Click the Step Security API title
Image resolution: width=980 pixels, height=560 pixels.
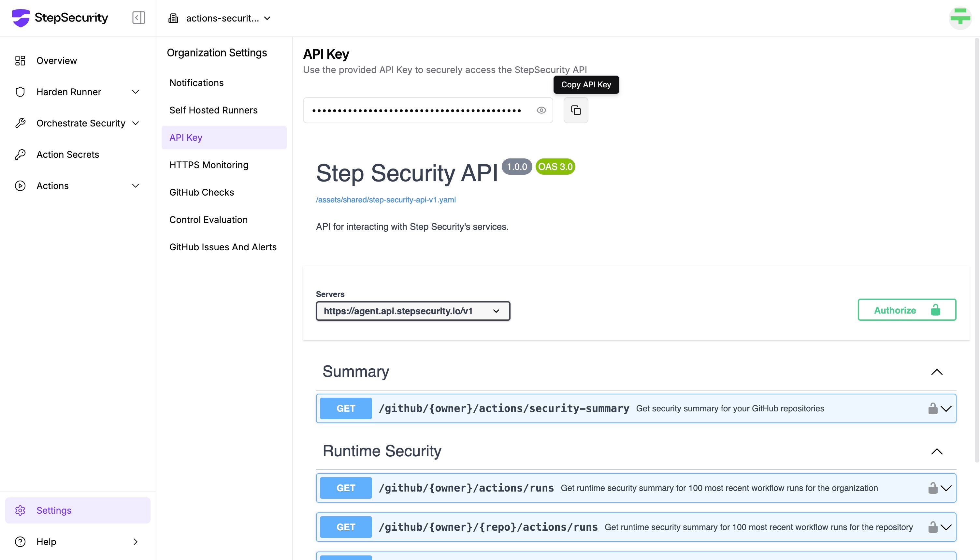[x=407, y=173]
